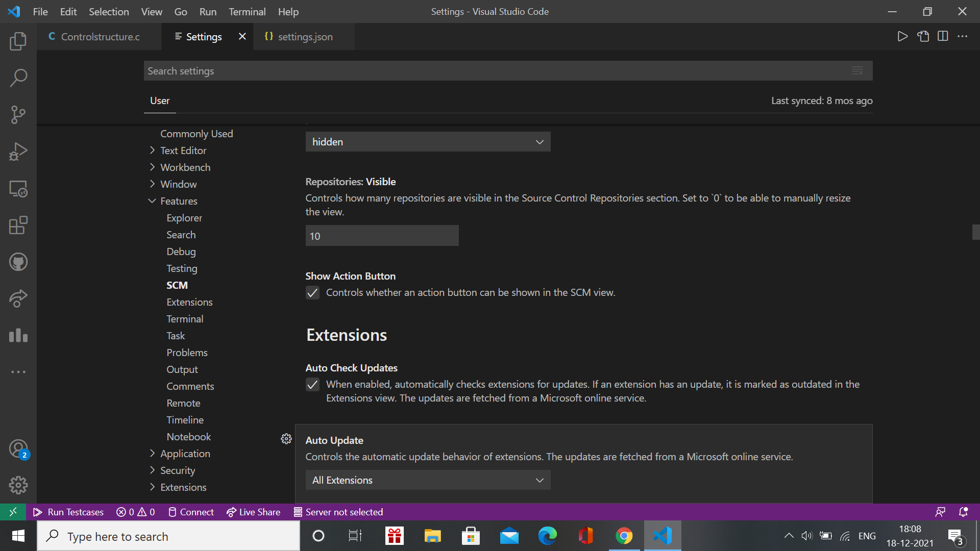Image resolution: width=980 pixels, height=551 pixels.
Task: Click the GitHub icon in activity bar
Action: pos(18,262)
